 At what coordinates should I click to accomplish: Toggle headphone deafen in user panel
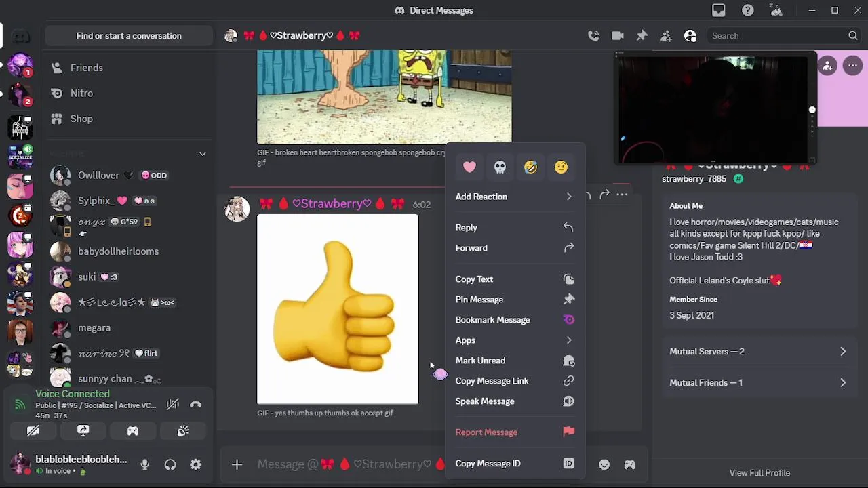[170, 464]
